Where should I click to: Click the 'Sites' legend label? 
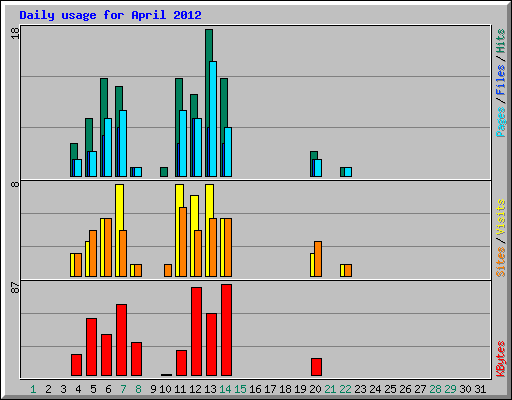500,262
